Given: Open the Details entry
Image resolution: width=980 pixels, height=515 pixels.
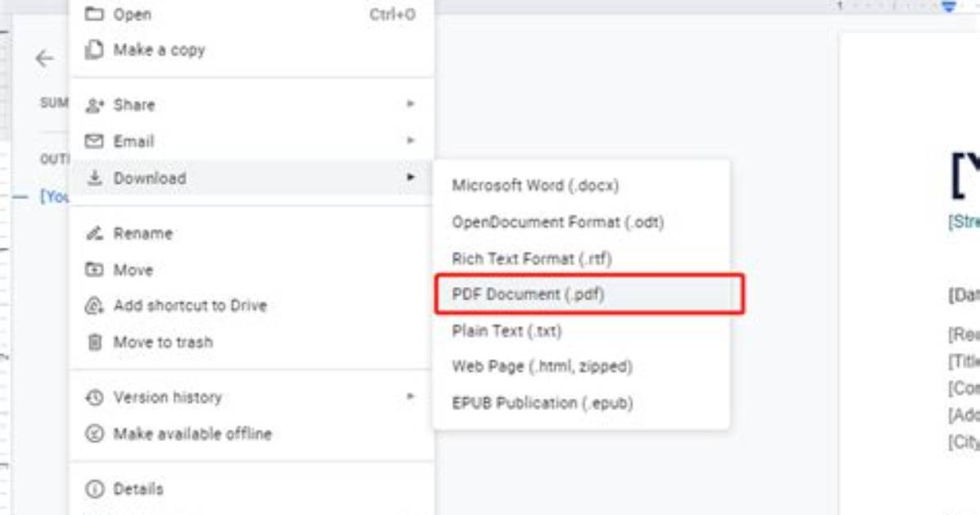Looking at the screenshot, I should tap(252, 489).
